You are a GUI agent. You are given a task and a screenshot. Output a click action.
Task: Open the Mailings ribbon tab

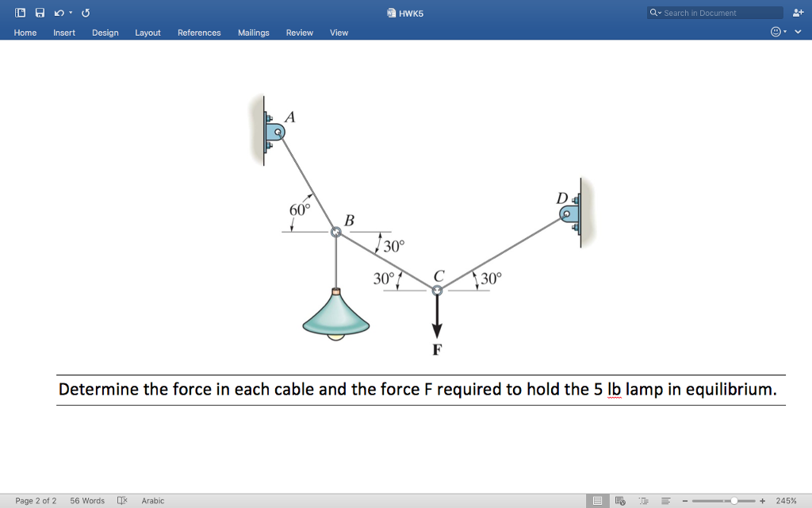[x=253, y=33]
